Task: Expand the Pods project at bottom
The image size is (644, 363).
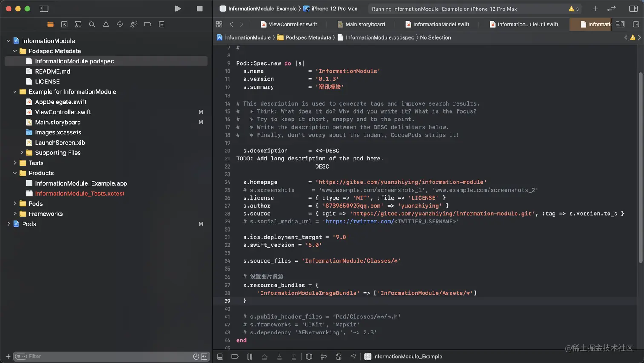Action: pos(8,224)
